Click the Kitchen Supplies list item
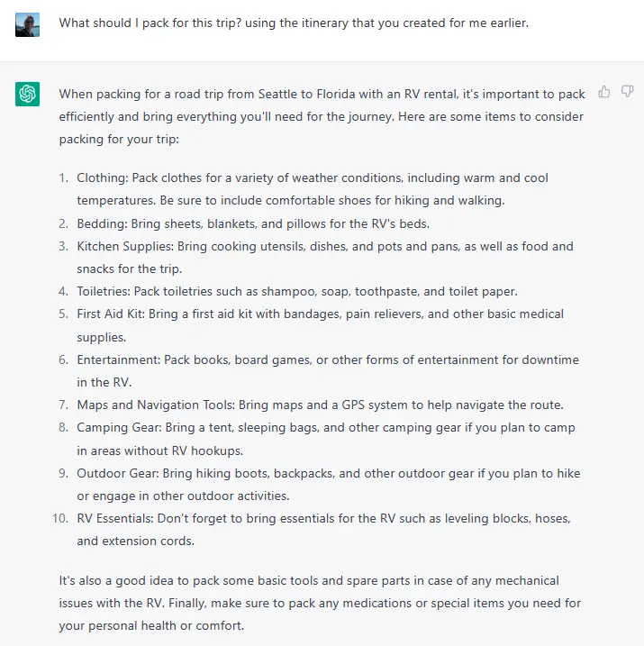 [325, 258]
